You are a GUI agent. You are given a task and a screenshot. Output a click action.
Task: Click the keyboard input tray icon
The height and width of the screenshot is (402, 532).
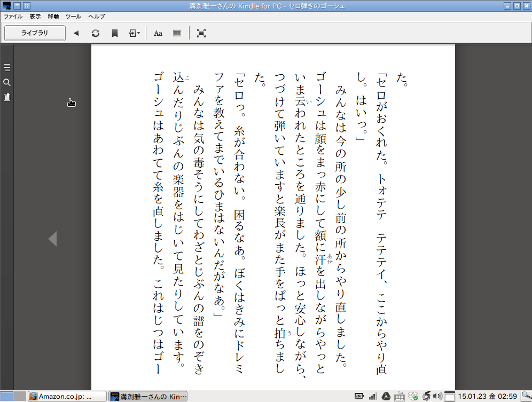(400, 396)
